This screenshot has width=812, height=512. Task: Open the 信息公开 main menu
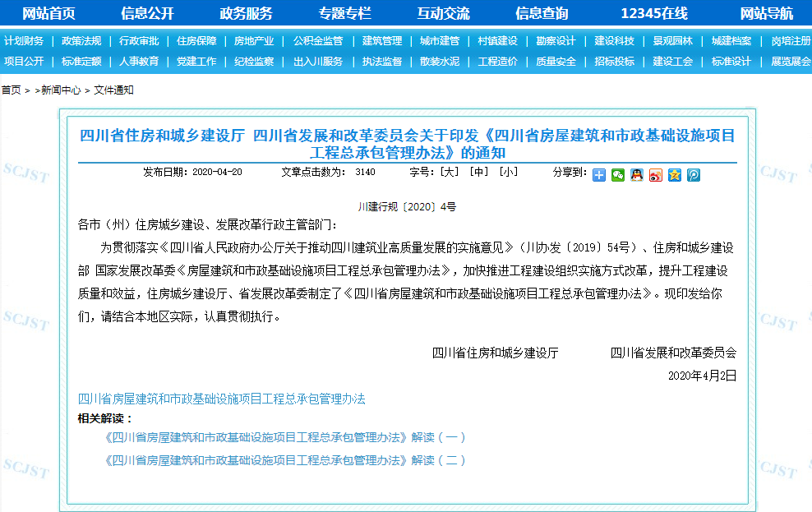pos(147,13)
